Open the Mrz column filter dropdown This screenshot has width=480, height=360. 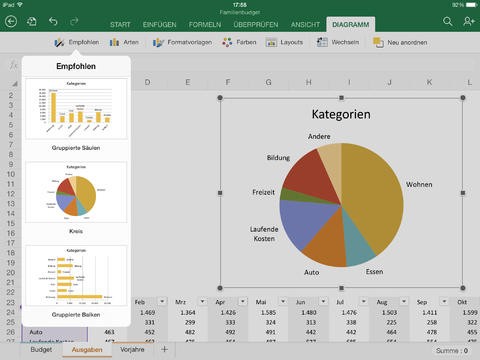[202, 301]
